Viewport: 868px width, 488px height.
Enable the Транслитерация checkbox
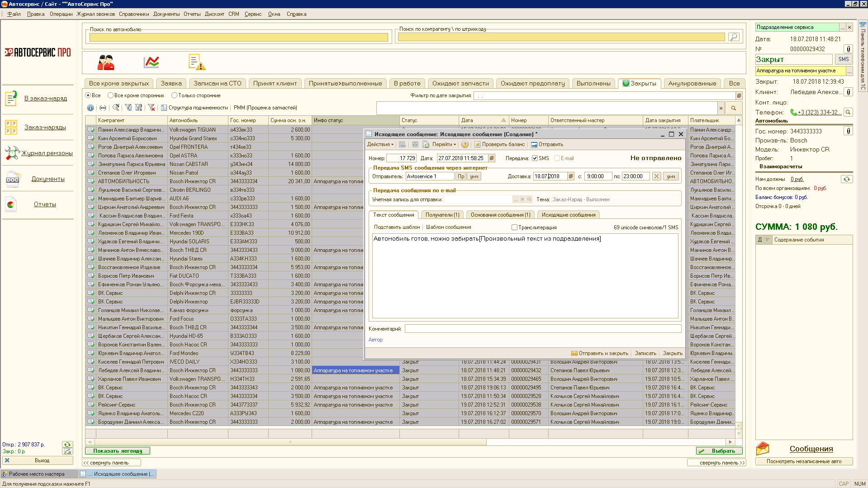(514, 227)
